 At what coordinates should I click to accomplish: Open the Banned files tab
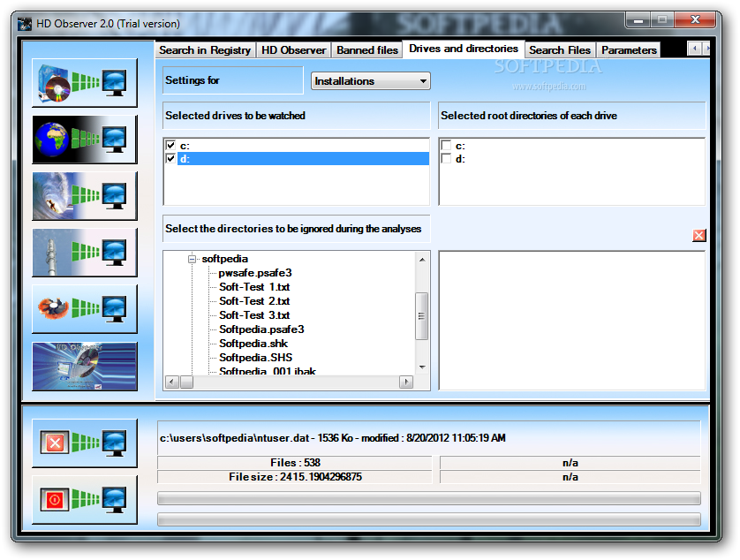tap(367, 50)
